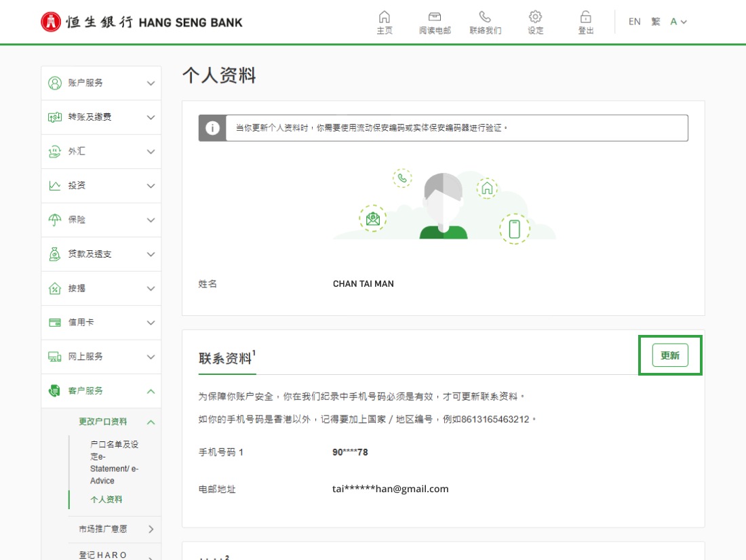Collapse the 客户服务 sidebar section
The width and height of the screenshot is (746, 560).
pos(101,391)
